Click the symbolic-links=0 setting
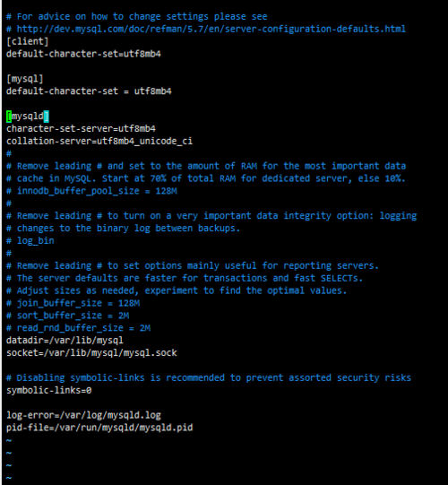 tap(49, 390)
